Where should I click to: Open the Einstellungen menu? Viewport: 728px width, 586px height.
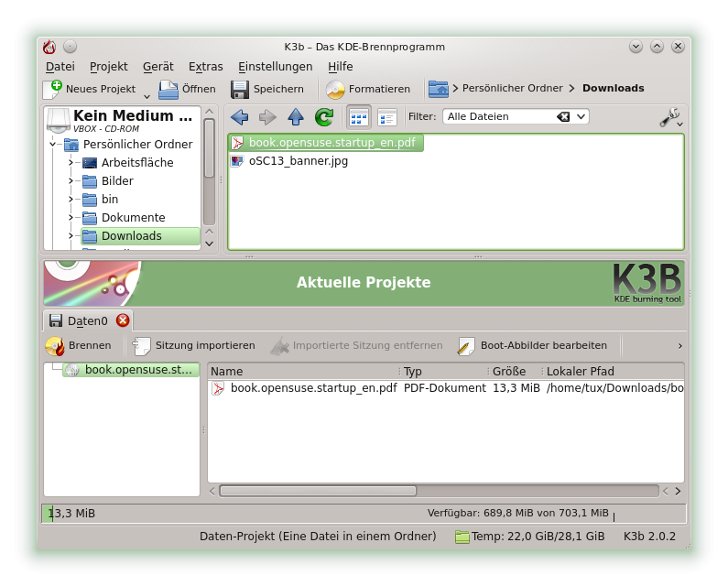pos(275,67)
